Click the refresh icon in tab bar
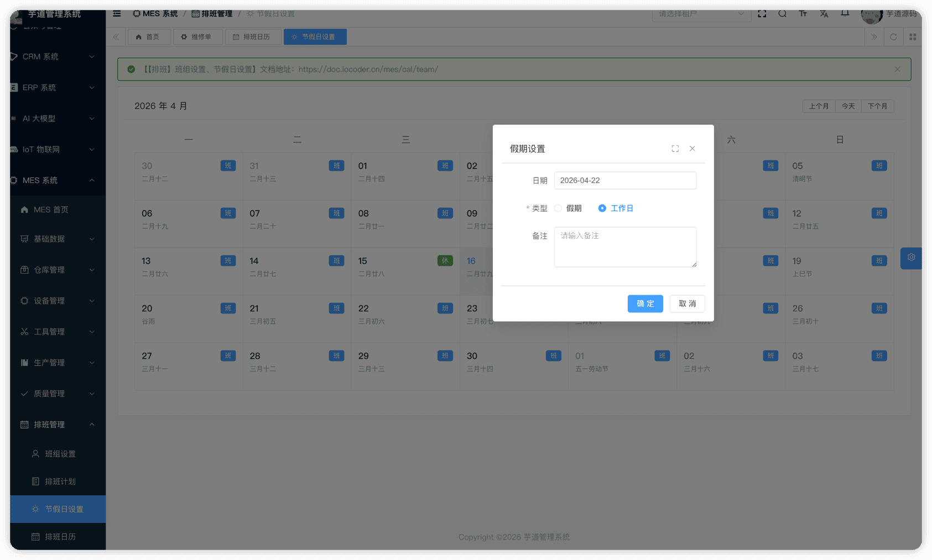 point(893,37)
